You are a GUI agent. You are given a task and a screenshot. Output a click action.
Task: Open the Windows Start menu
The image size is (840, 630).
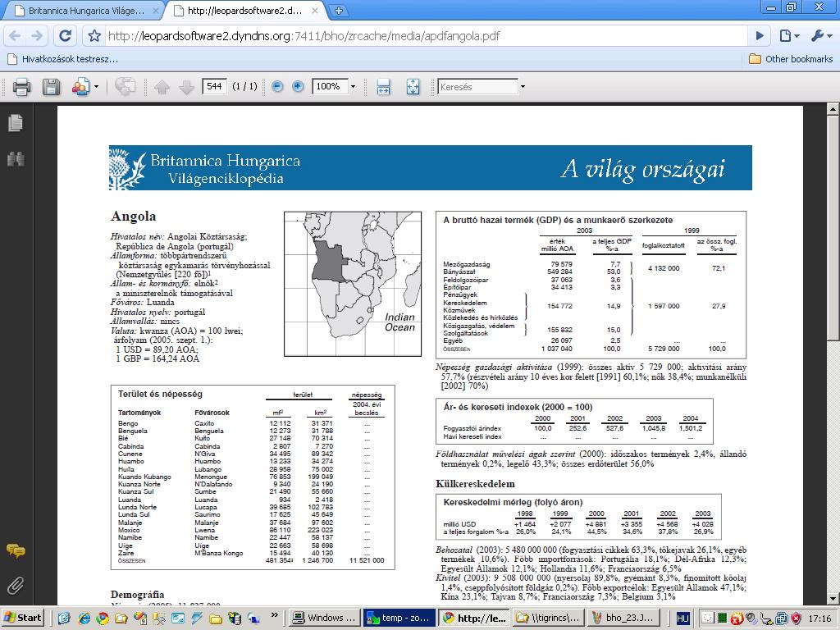pos(22,618)
